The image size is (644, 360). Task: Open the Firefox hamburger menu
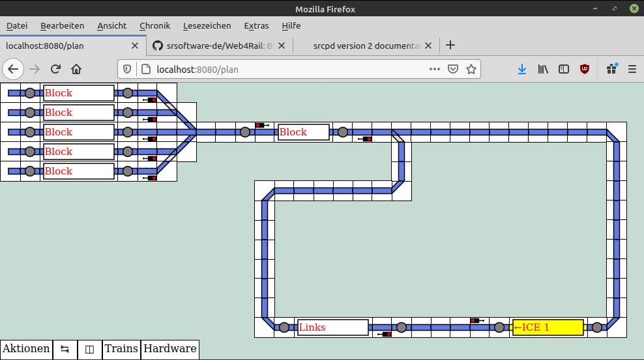coord(632,69)
